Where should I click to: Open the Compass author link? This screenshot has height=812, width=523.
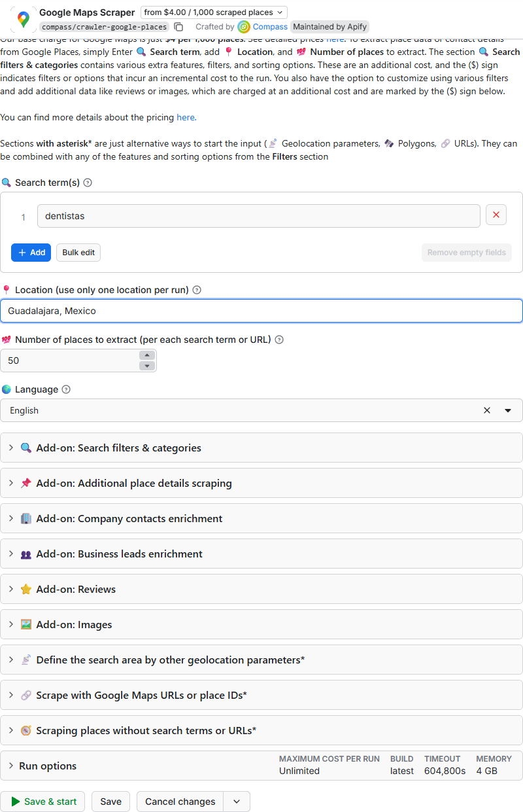pos(270,27)
